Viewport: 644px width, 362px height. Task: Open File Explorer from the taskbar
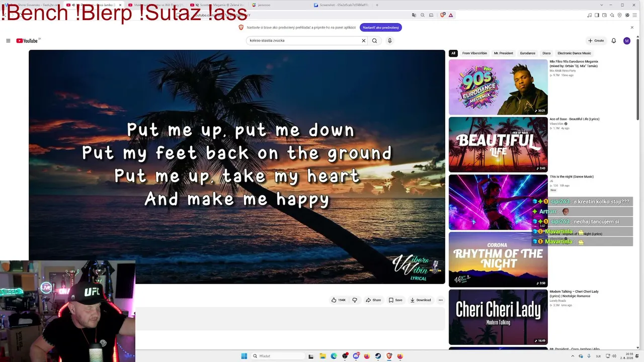(x=323, y=356)
